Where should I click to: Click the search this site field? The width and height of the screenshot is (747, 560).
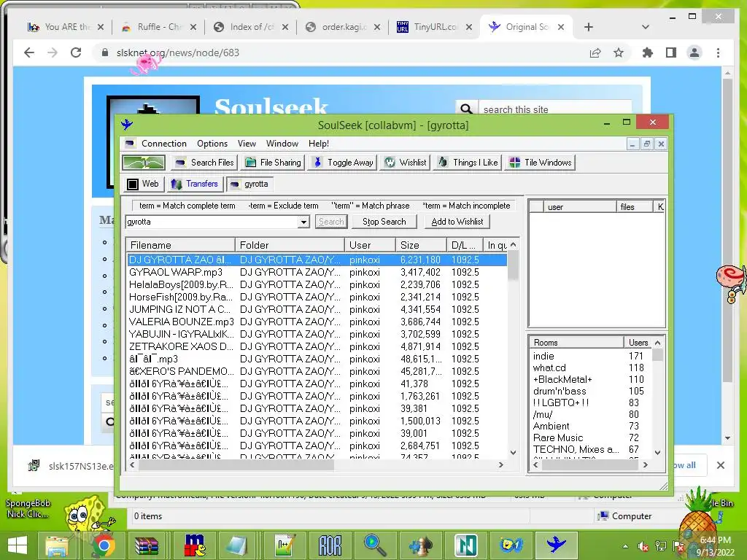click(554, 109)
